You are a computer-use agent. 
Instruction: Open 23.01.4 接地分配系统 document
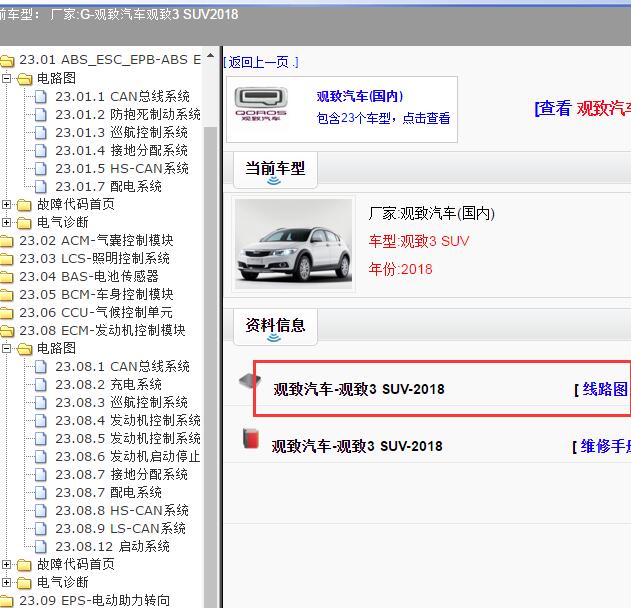point(122,150)
